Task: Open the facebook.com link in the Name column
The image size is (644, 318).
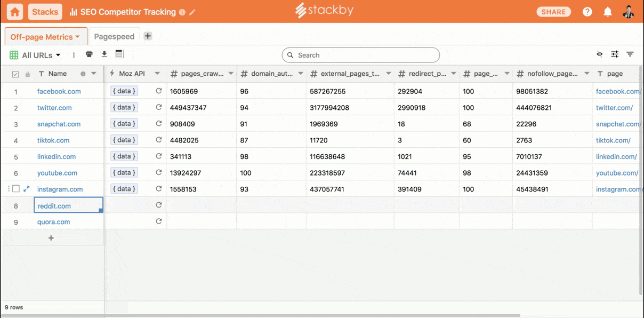Action: click(x=59, y=91)
